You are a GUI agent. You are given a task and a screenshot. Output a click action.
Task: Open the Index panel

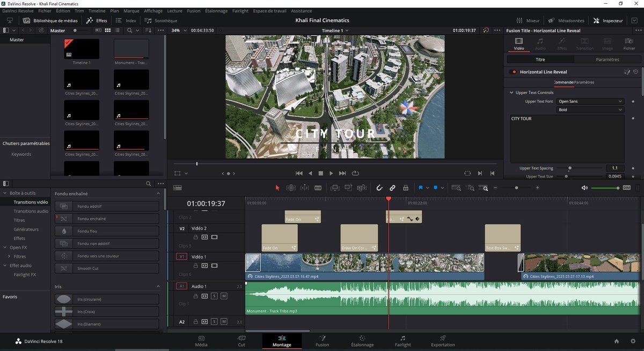[126, 20]
